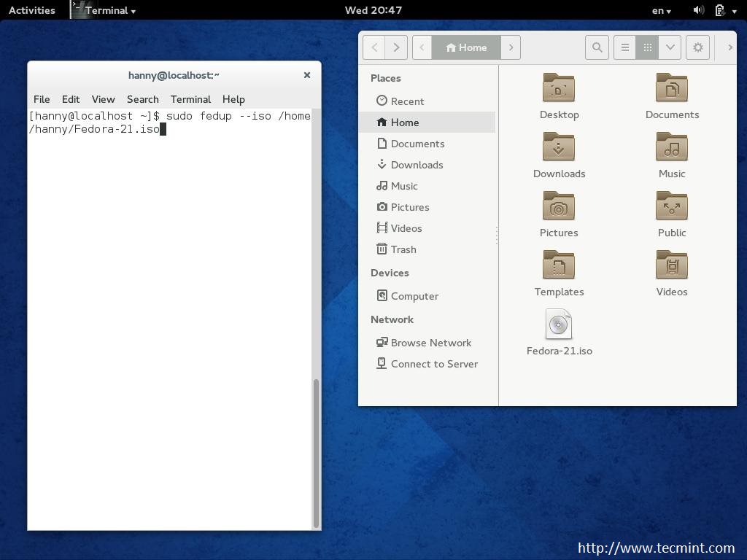Expand the hidden toolbar items chevron
Viewport: 747px width, 560px height.
[x=730, y=47]
